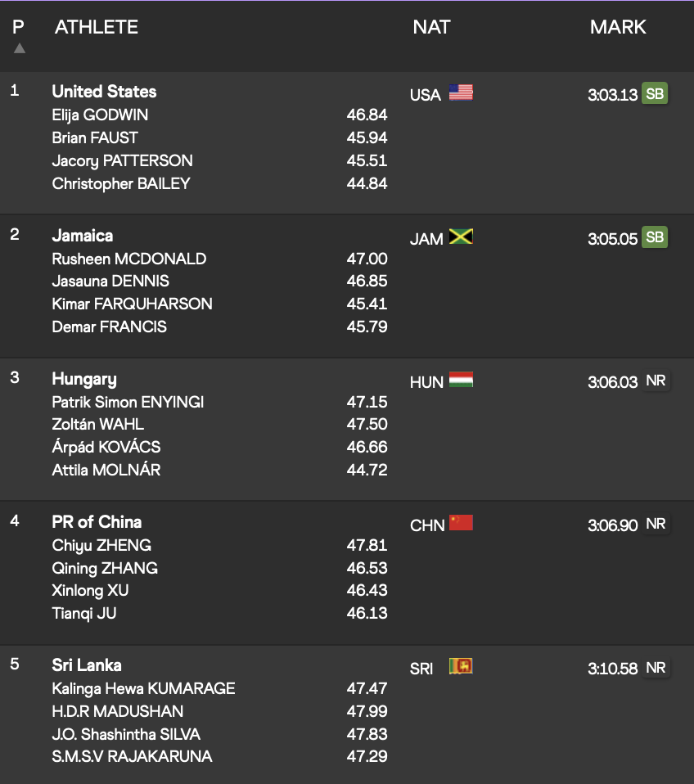
Task: Click the USA flag icon
Action: (x=461, y=92)
